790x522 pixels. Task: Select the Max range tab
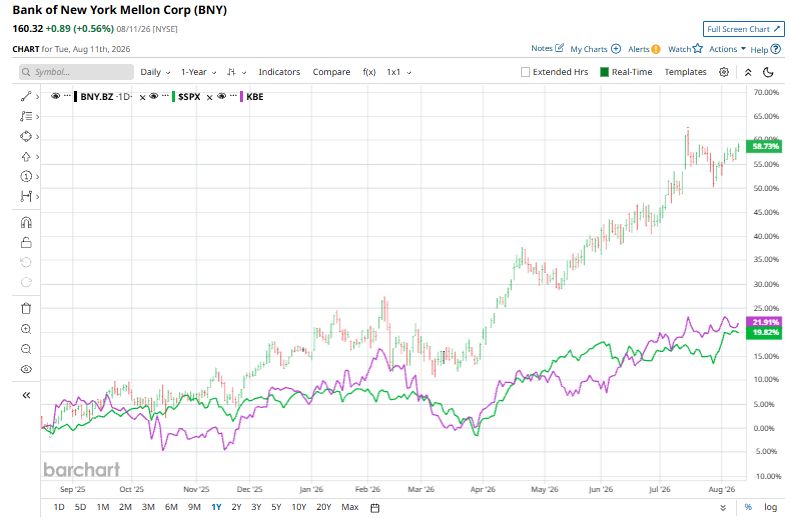tap(350, 507)
